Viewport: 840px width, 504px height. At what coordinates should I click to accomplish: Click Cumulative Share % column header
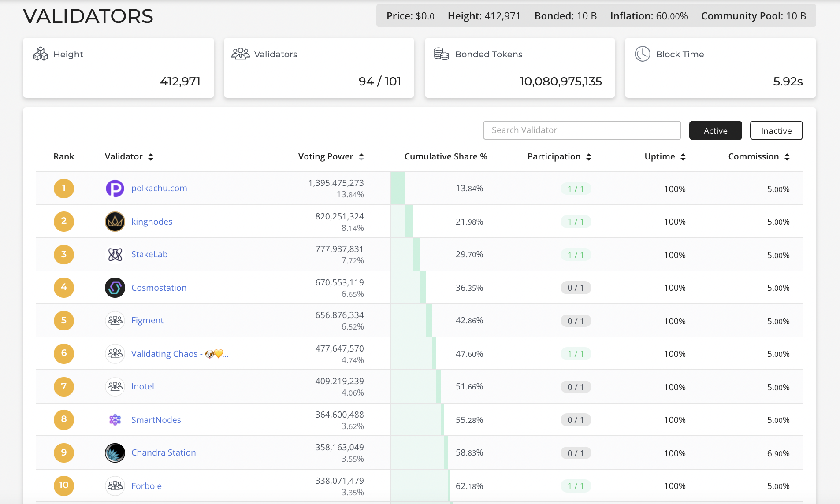446,156
